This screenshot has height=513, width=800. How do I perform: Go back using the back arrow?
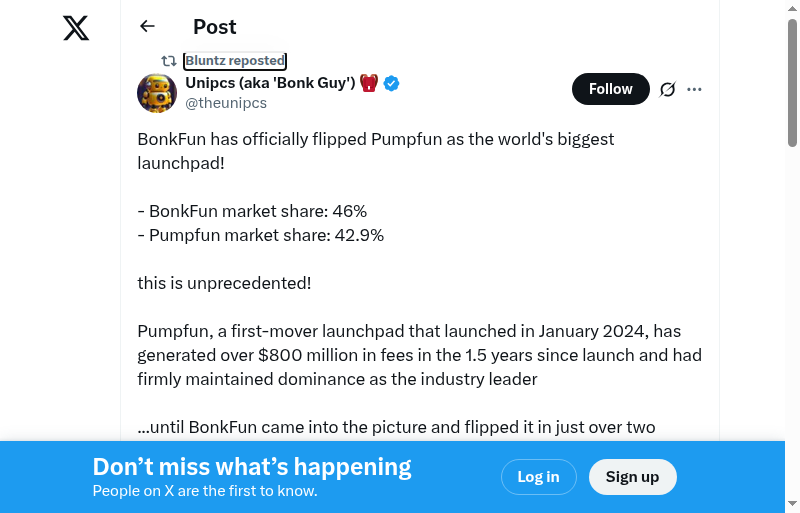click(148, 27)
